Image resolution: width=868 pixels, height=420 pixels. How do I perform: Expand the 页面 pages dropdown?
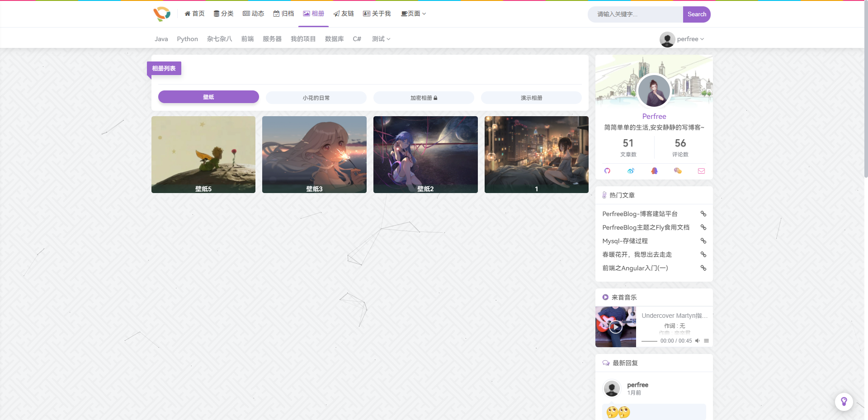[x=413, y=14]
